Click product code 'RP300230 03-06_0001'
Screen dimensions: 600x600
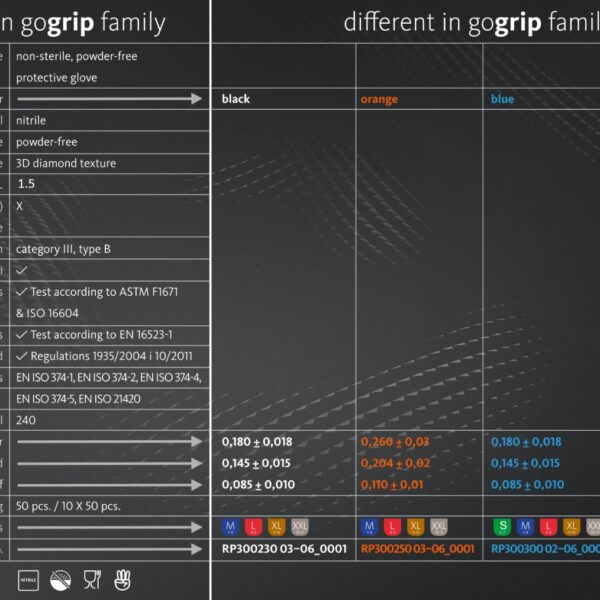point(284,549)
